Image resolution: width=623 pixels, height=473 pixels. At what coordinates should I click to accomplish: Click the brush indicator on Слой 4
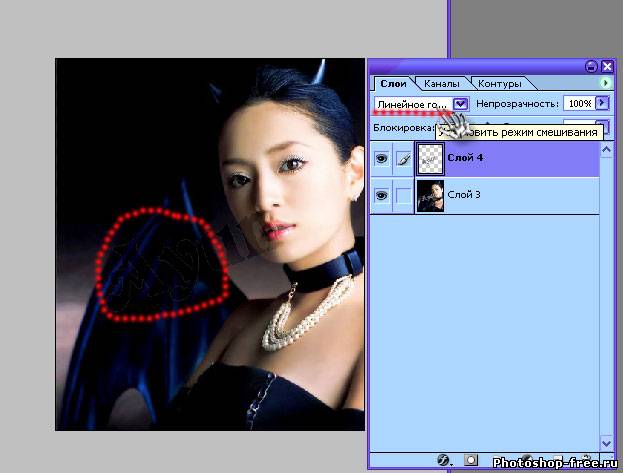click(x=403, y=158)
